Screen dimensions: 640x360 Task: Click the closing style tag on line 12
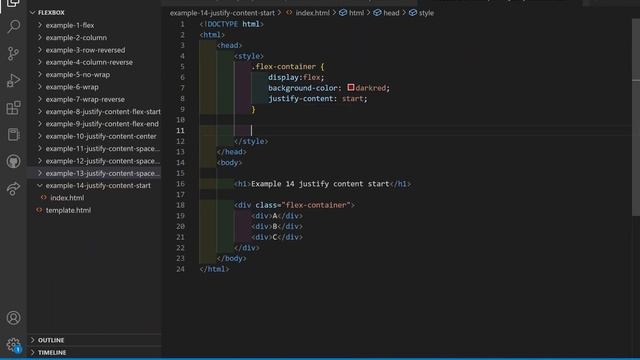click(x=251, y=141)
